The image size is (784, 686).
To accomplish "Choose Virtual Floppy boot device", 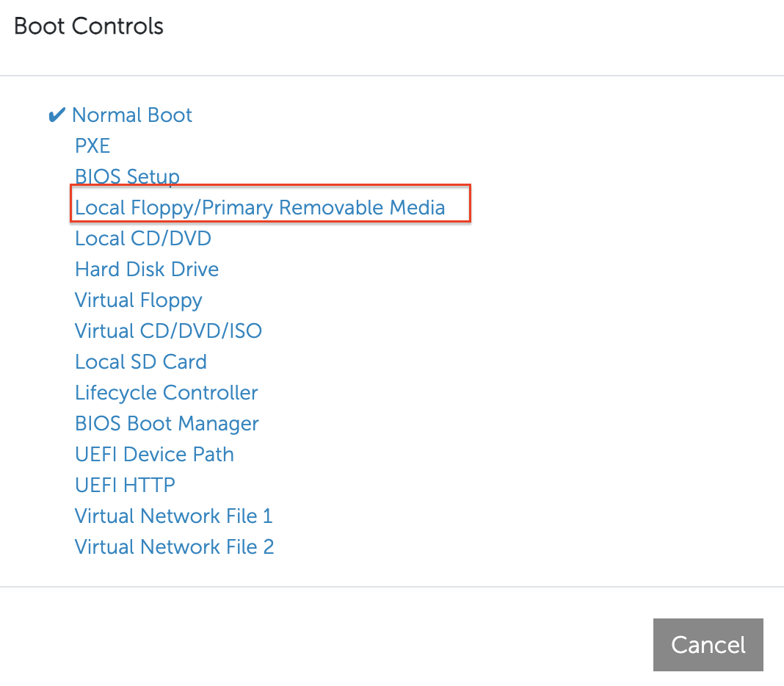I will coord(138,300).
